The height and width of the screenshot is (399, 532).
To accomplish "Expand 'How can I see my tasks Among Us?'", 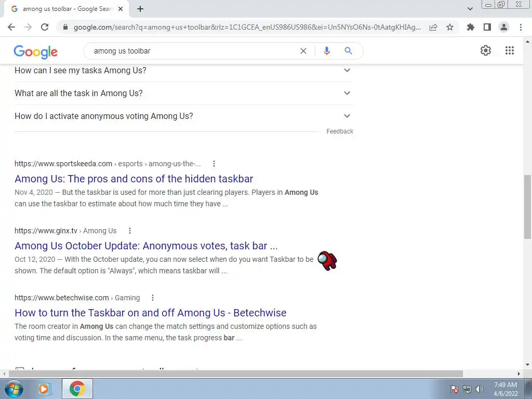I will coord(183,70).
